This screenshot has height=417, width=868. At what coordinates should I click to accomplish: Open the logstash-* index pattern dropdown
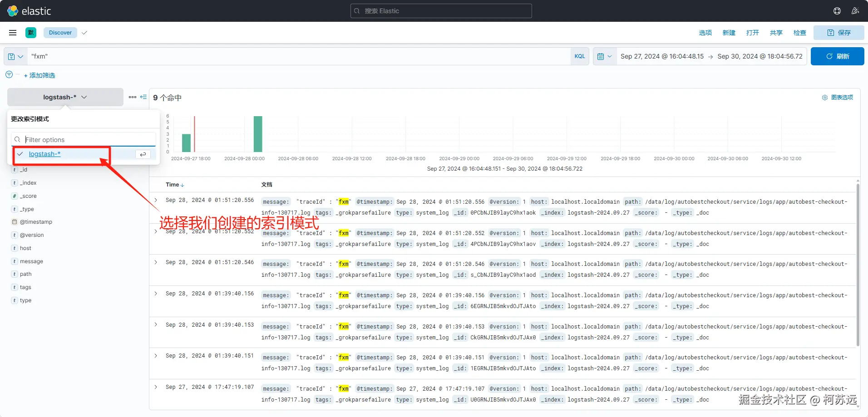coord(65,97)
